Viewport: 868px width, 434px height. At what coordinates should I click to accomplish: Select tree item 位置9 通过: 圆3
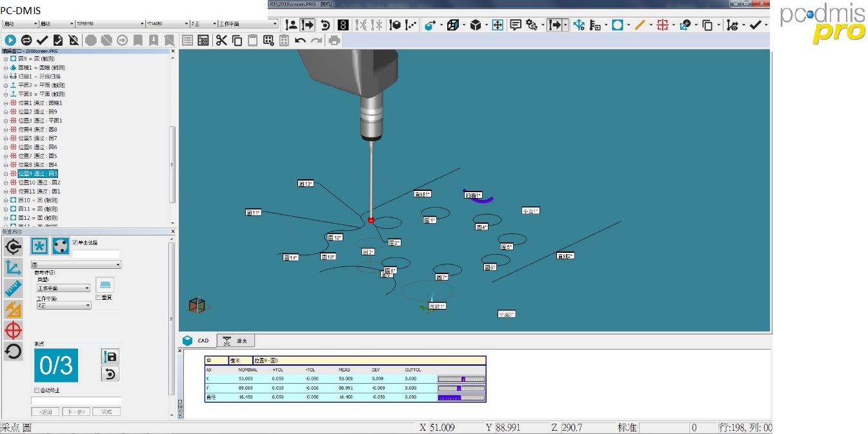[38, 173]
